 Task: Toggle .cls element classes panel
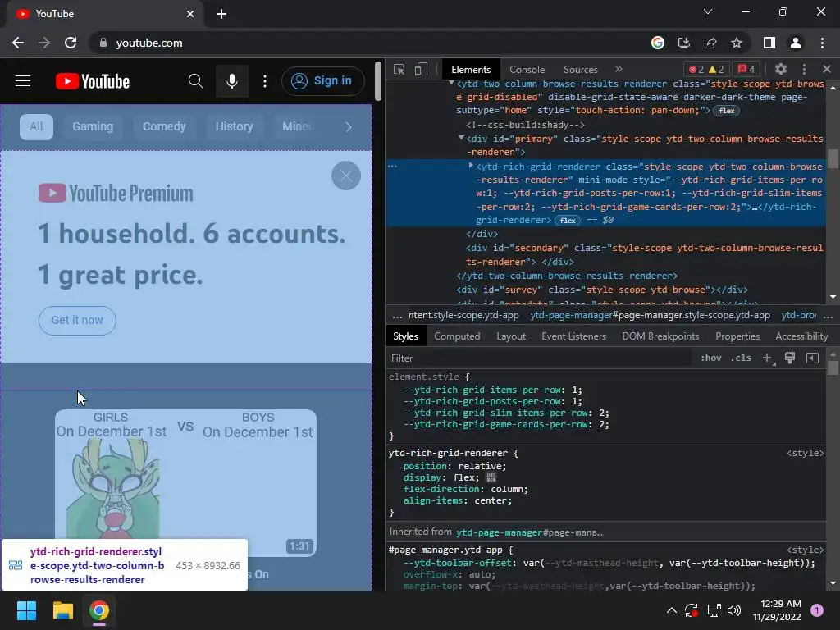click(741, 358)
